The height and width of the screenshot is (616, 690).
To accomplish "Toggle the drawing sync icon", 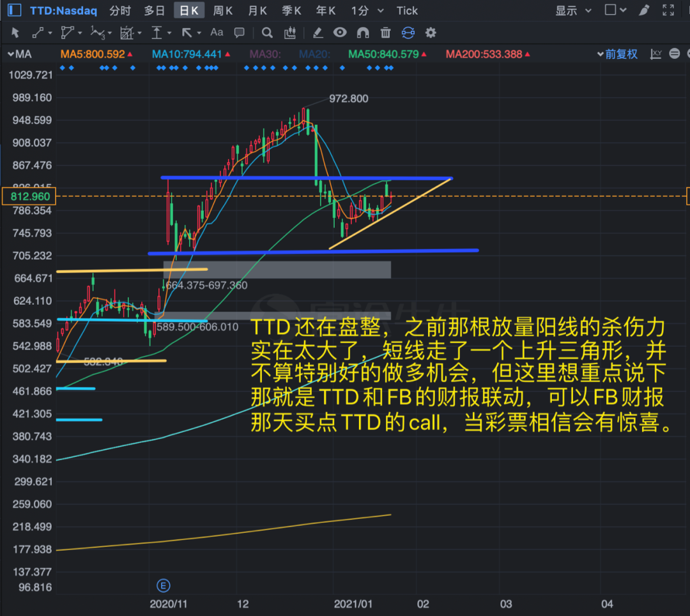I will (x=408, y=33).
